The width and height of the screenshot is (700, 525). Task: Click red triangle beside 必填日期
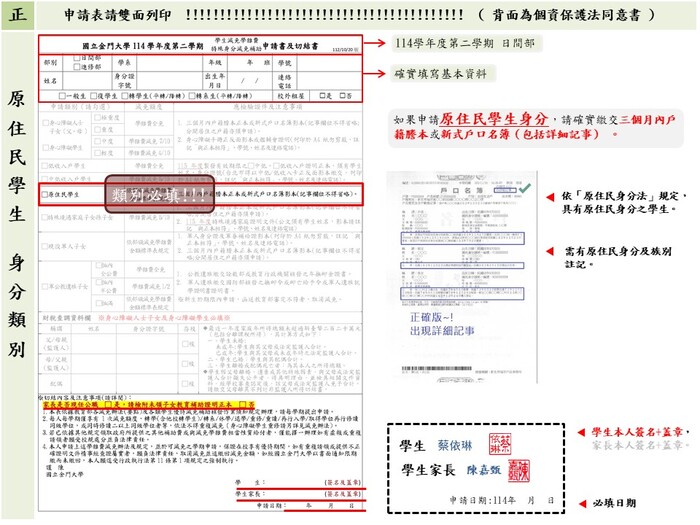582,503
